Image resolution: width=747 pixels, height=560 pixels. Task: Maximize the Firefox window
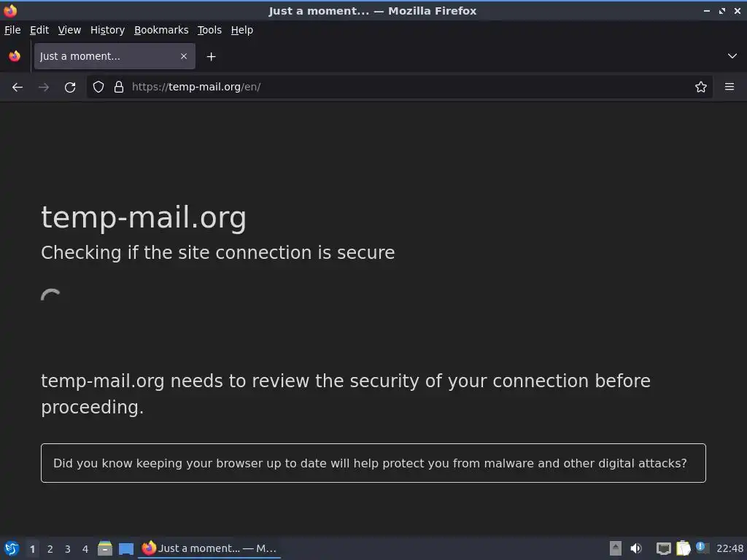tap(722, 10)
